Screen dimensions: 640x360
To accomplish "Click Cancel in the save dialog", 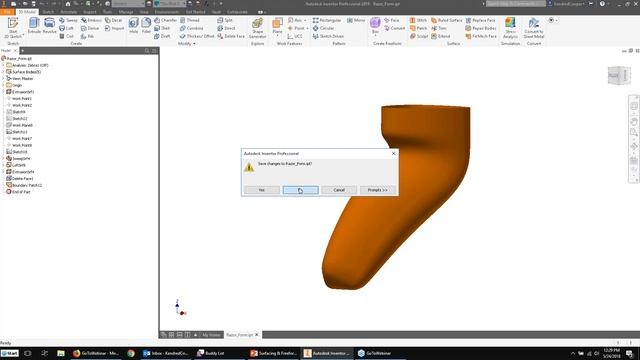I will pos(339,190).
